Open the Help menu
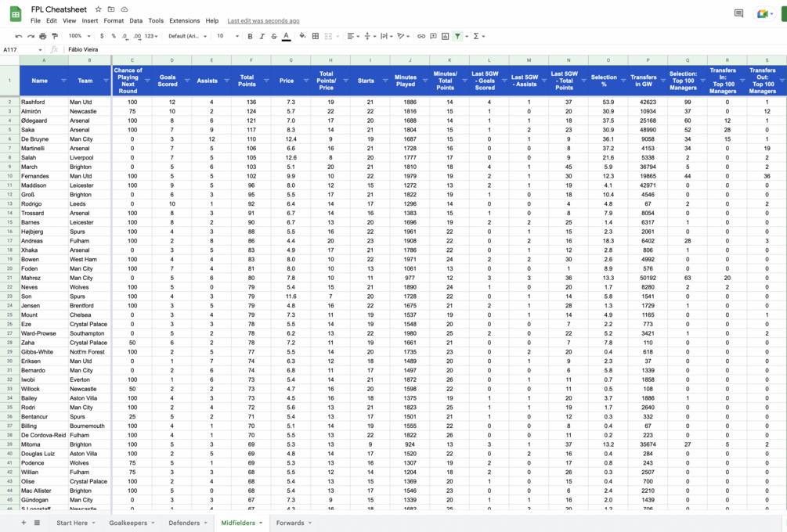The image size is (787, 532). click(211, 20)
